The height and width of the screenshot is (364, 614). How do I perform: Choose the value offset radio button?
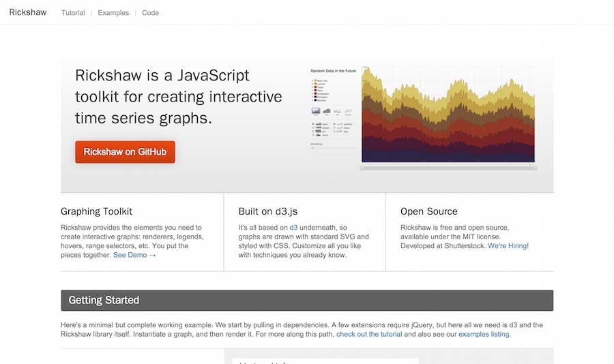[313, 135]
